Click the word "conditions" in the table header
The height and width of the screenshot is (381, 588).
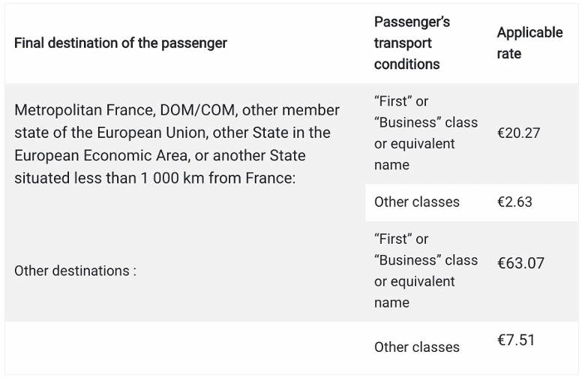(x=406, y=64)
